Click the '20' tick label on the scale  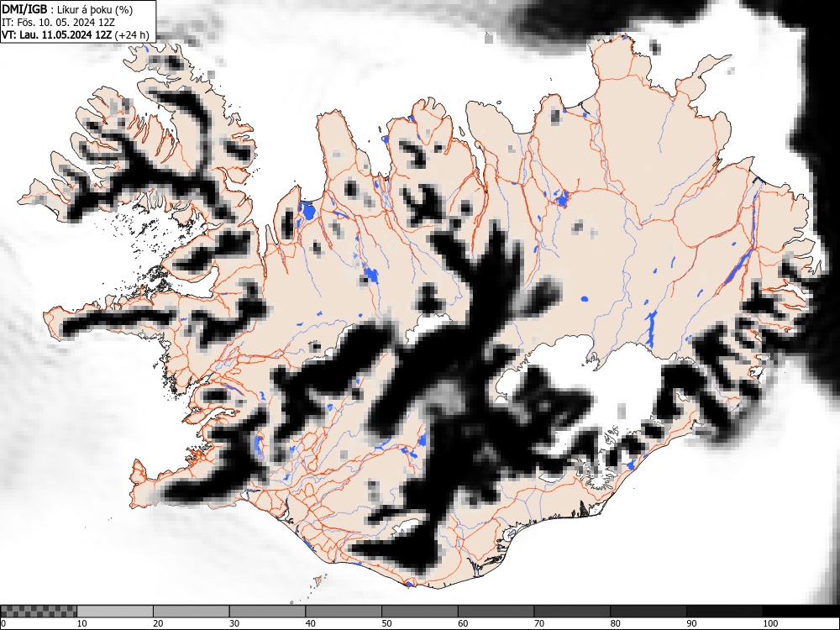pyautogui.click(x=158, y=623)
